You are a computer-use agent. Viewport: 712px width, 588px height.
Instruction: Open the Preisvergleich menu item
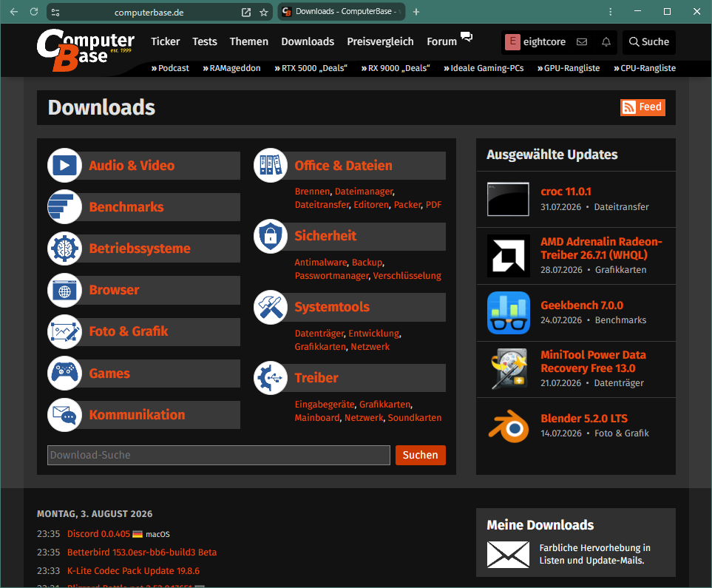click(x=381, y=41)
